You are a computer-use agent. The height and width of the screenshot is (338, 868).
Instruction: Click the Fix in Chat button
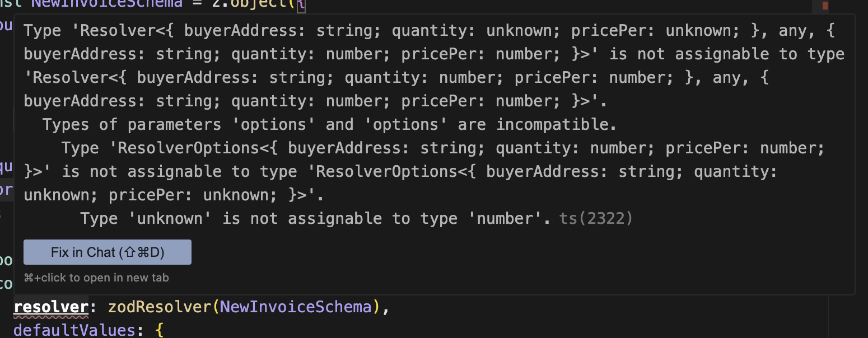108,252
